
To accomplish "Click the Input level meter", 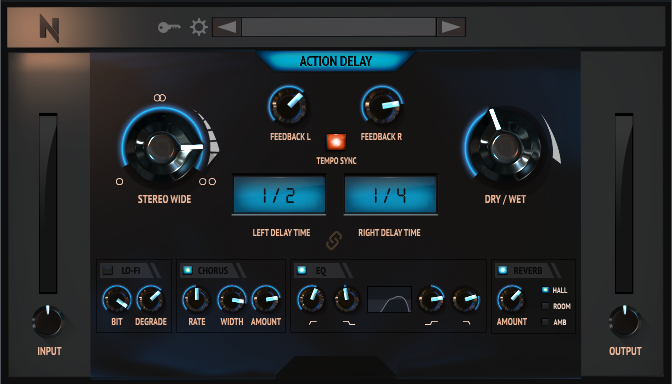I will (48, 203).
